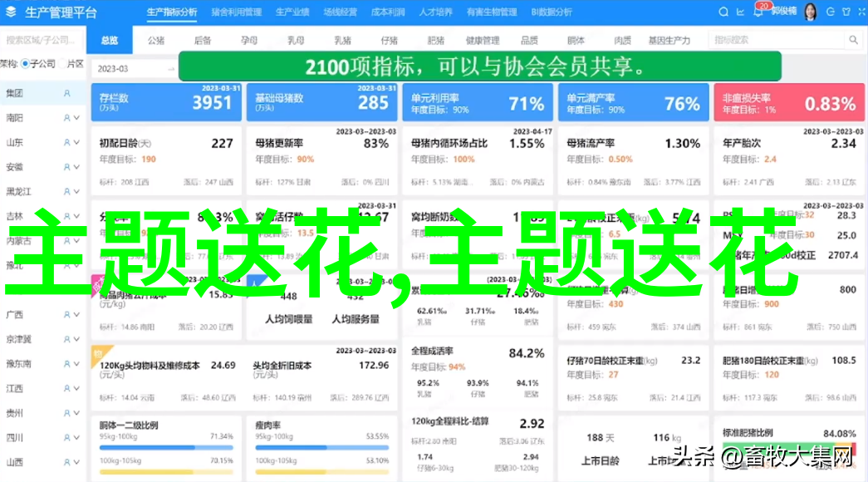
Task: Click person icon beside 山东
Action: click(67, 142)
